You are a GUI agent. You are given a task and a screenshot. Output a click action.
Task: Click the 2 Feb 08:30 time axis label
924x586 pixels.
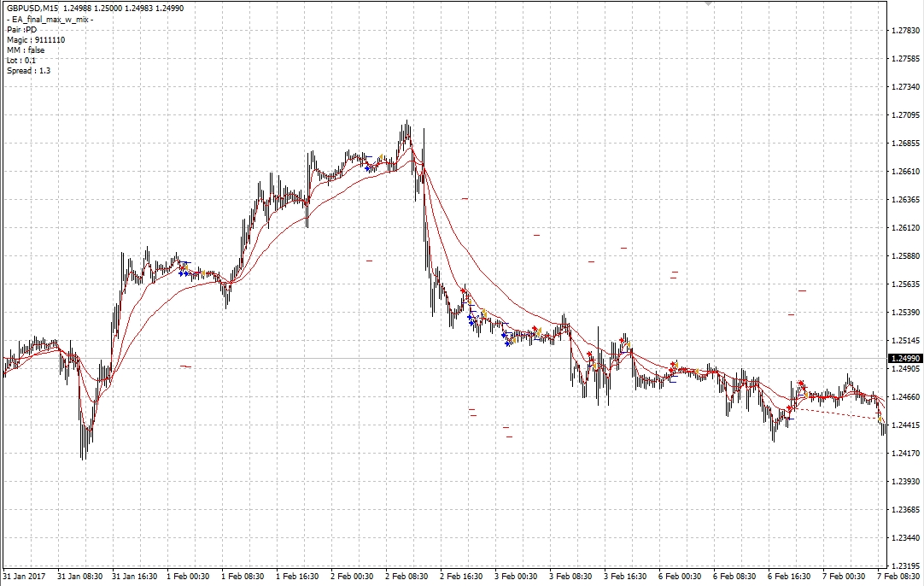[x=406, y=577]
